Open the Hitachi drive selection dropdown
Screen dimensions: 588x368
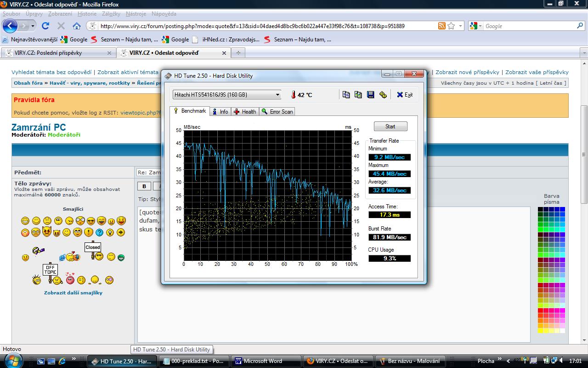tap(277, 95)
